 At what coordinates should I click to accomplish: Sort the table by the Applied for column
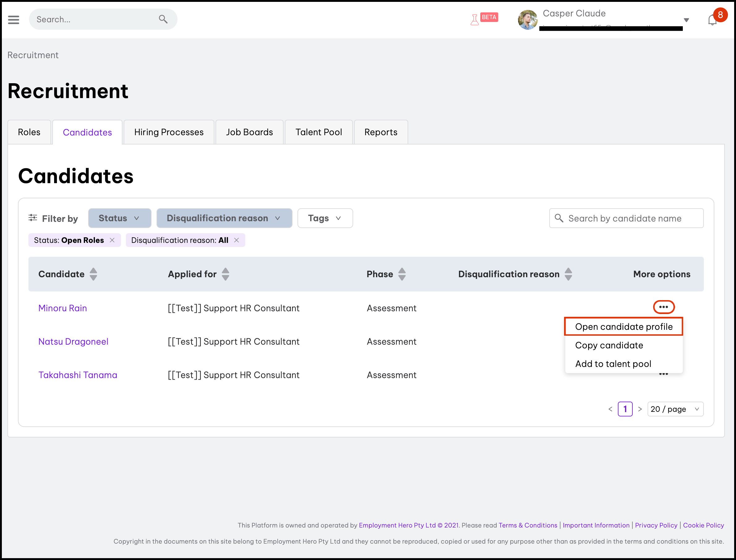point(225,274)
